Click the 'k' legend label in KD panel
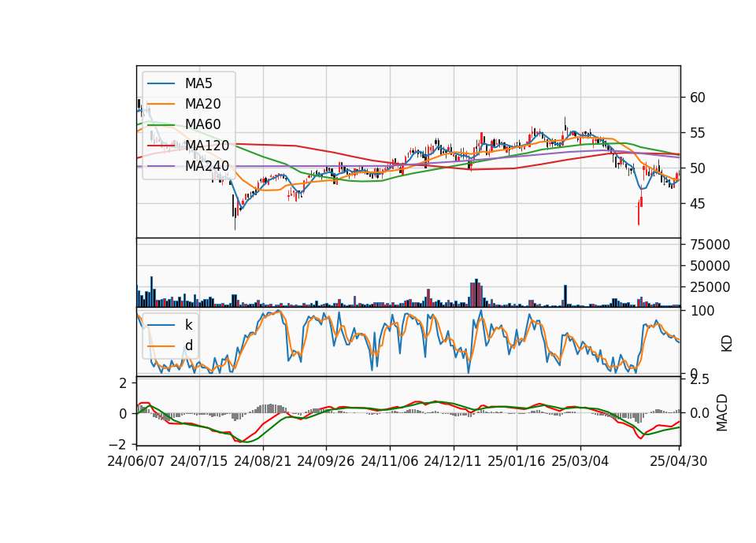 [188, 325]
